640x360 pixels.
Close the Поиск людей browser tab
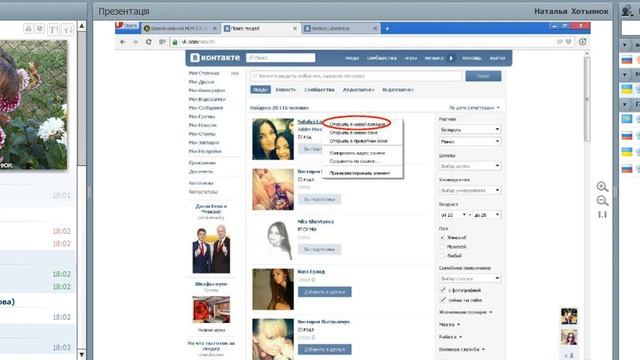[x=295, y=29]
